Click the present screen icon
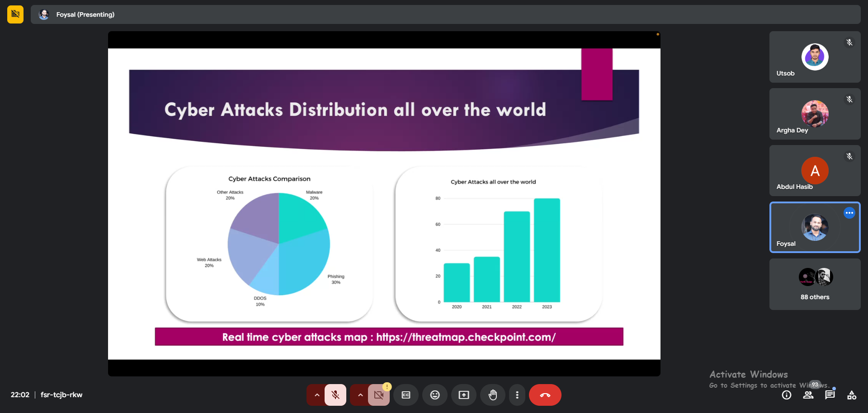868x413 pixels. (x=463, y=395)
